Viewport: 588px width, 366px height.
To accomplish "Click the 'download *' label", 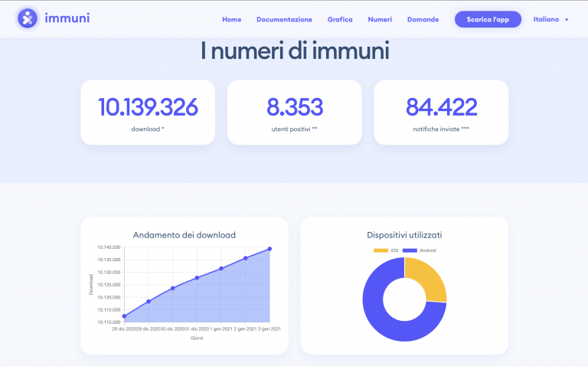I will coord(148,129).
